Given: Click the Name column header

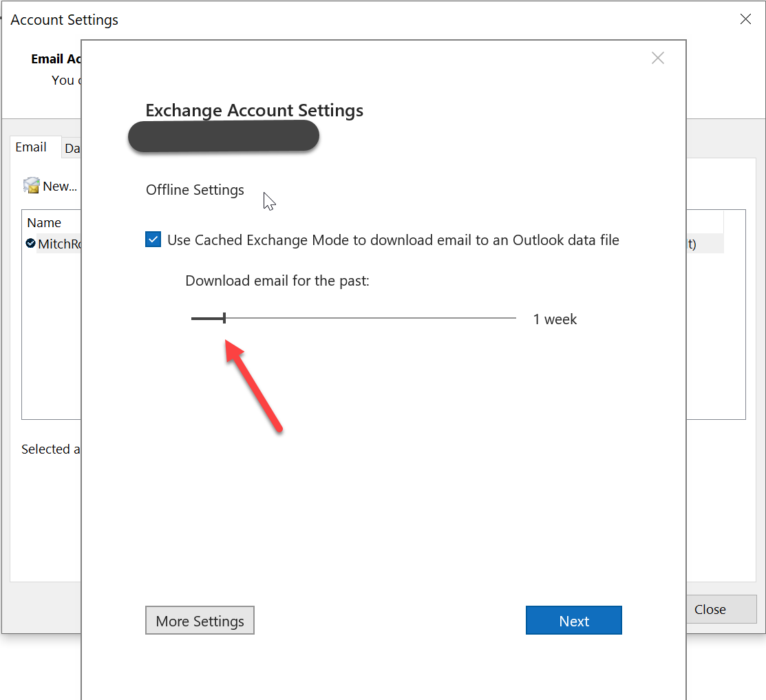Looking at the screenshot, I should click(44, 223).
